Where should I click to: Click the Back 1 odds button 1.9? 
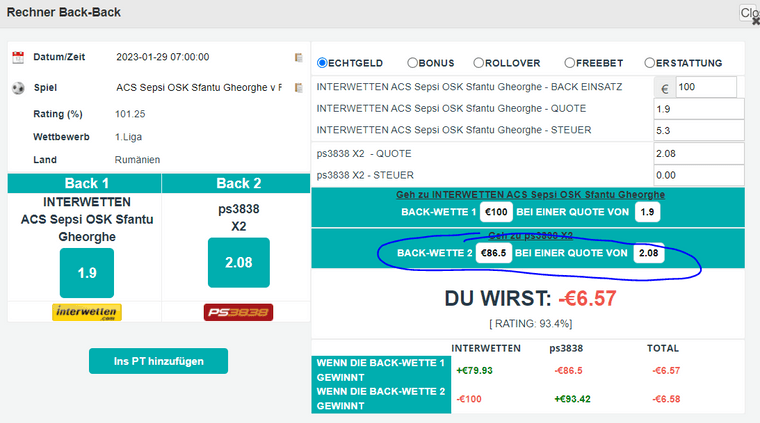(87, 273)
